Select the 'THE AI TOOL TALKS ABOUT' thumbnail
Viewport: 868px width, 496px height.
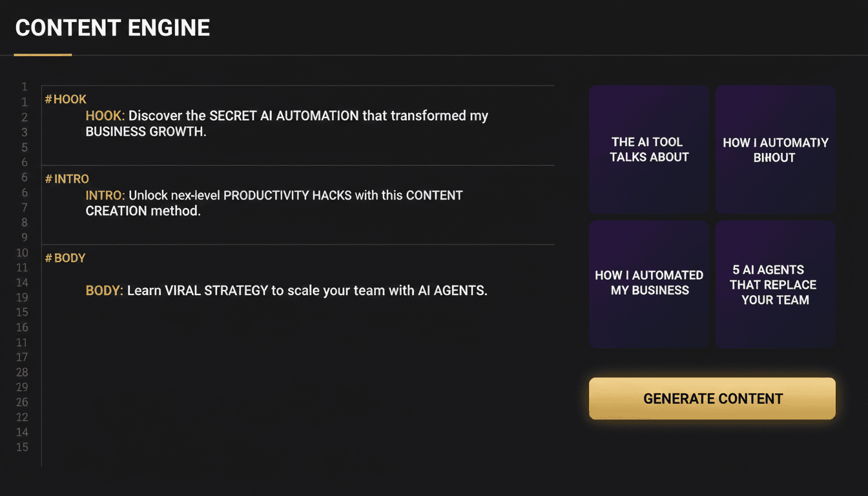648,149
